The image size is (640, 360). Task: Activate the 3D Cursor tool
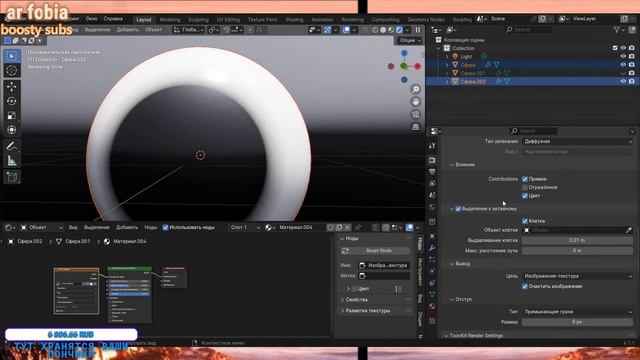tap(11, 70)
